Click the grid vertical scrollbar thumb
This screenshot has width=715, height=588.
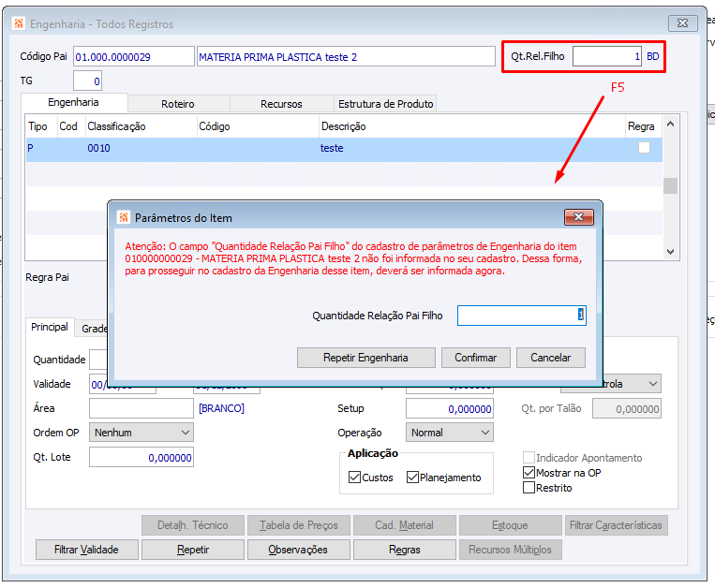(670, 185)
